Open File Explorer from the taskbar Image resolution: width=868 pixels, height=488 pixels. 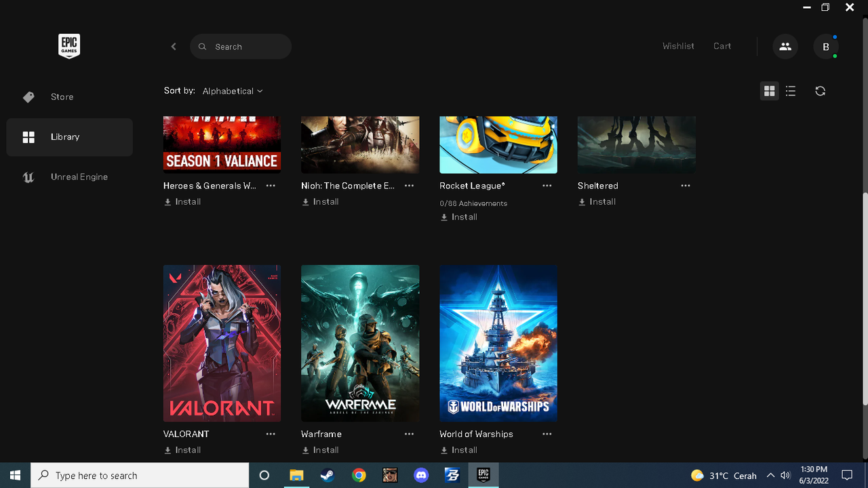(296, 475)
